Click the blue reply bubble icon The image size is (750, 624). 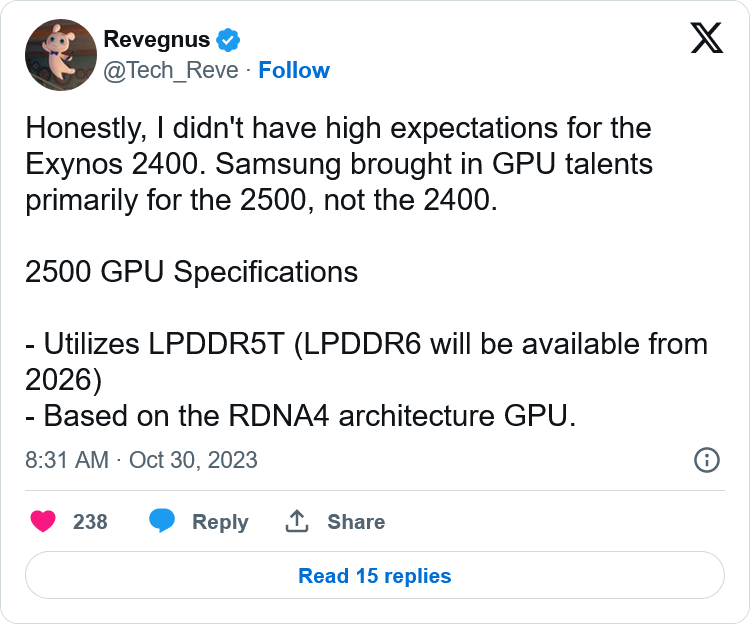tap(162, 521)
